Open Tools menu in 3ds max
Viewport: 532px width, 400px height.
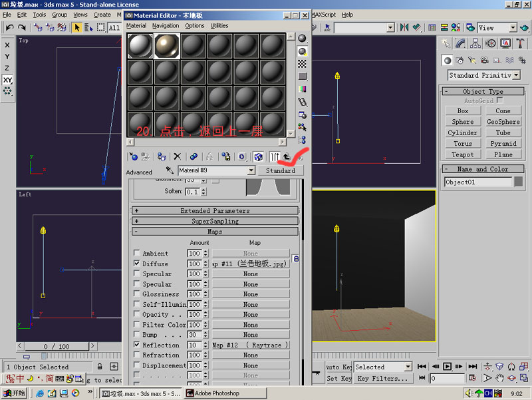[39, 15]
